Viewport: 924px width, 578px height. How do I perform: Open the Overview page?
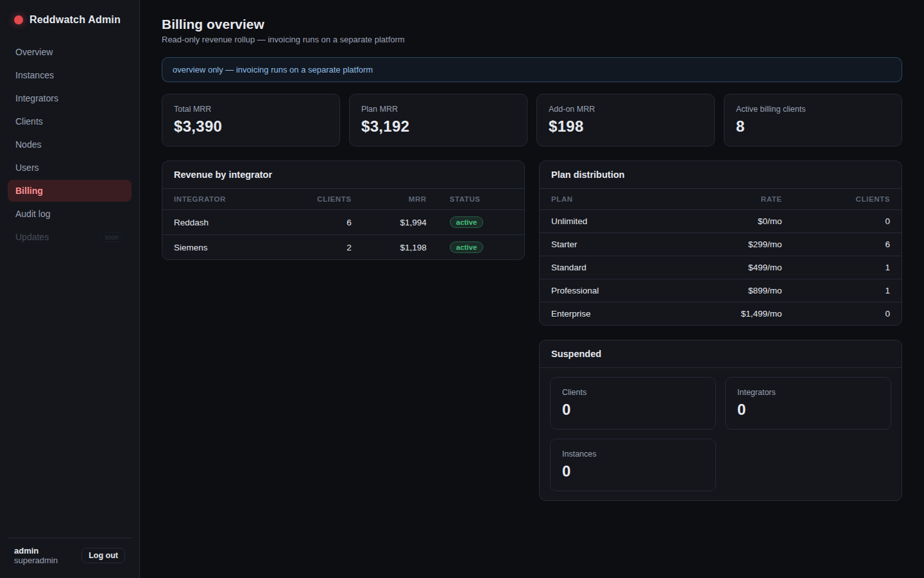(69, 52)
